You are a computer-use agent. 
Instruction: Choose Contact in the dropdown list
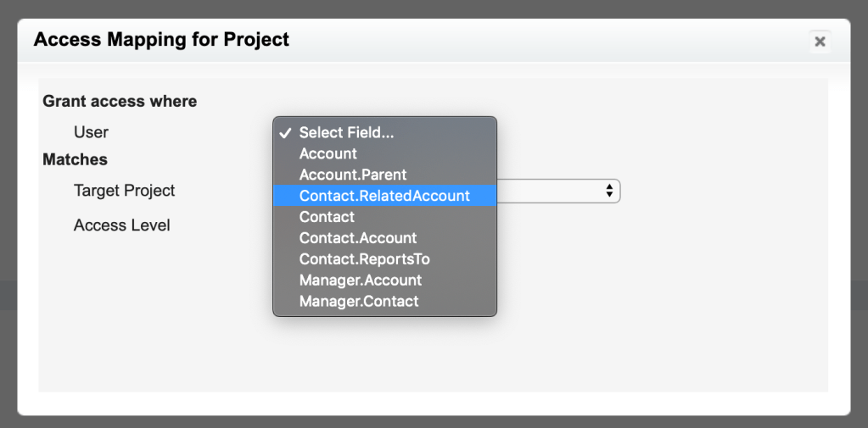coord(327,217)
